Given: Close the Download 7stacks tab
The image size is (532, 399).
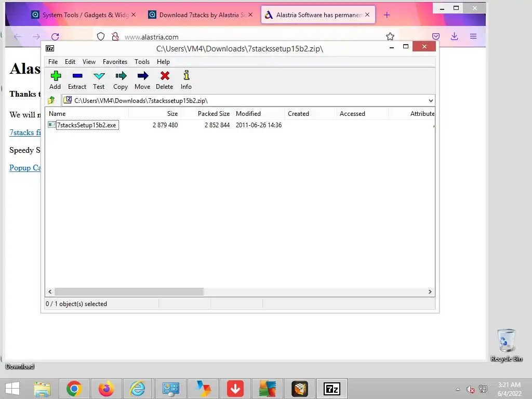Looking at the screenshot, I should (x=250, y=15).
